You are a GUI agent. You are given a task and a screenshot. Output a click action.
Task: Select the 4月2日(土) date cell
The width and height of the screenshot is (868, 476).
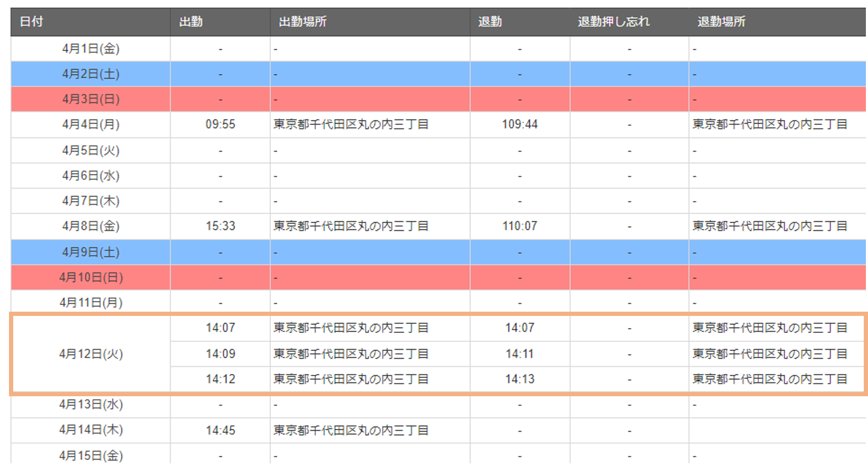91,74
